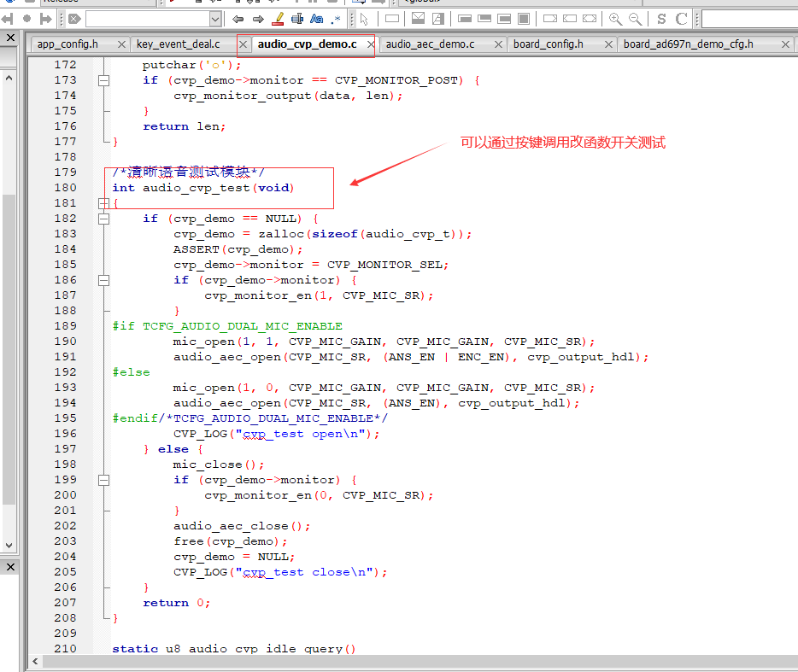Zoom out with the minus magnifier
Viewport: 798px width, 672px height.
point(635,20)
